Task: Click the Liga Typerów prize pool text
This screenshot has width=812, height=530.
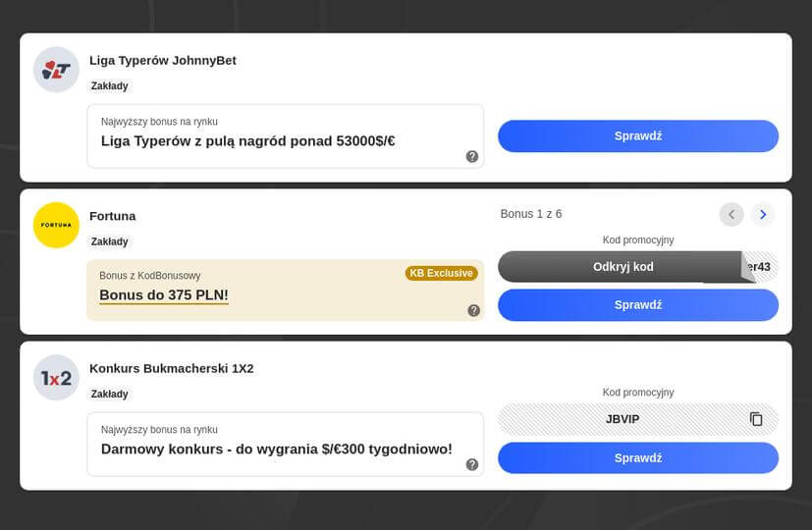Action: [248, 140]
